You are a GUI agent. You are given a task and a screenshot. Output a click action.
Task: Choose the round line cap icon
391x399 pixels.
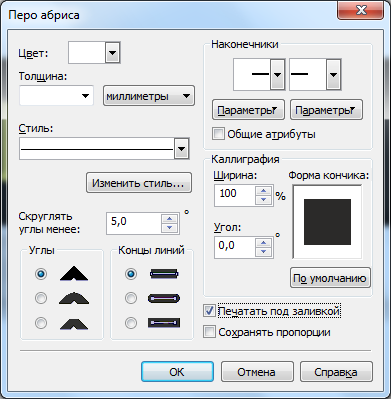click(164, 298)
